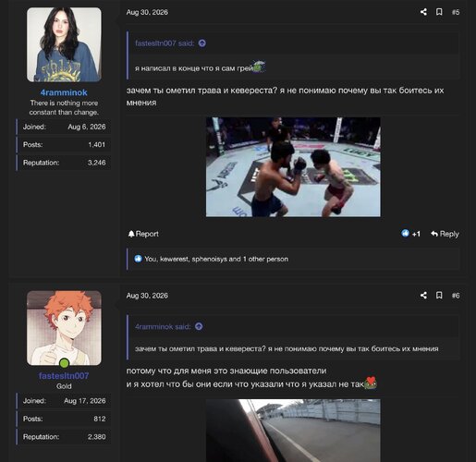Open fastesitn007's profile username link
The image size is (476, 462).
click(x=64, y=376)
